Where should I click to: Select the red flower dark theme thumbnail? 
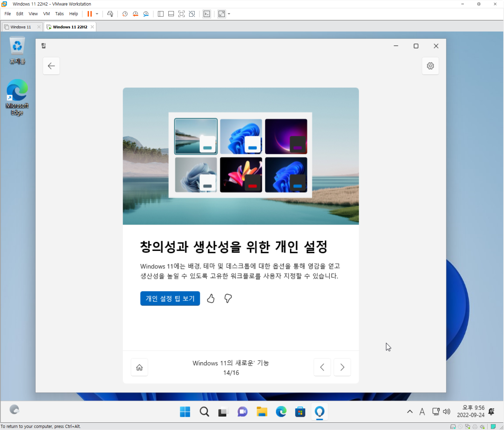241,175
